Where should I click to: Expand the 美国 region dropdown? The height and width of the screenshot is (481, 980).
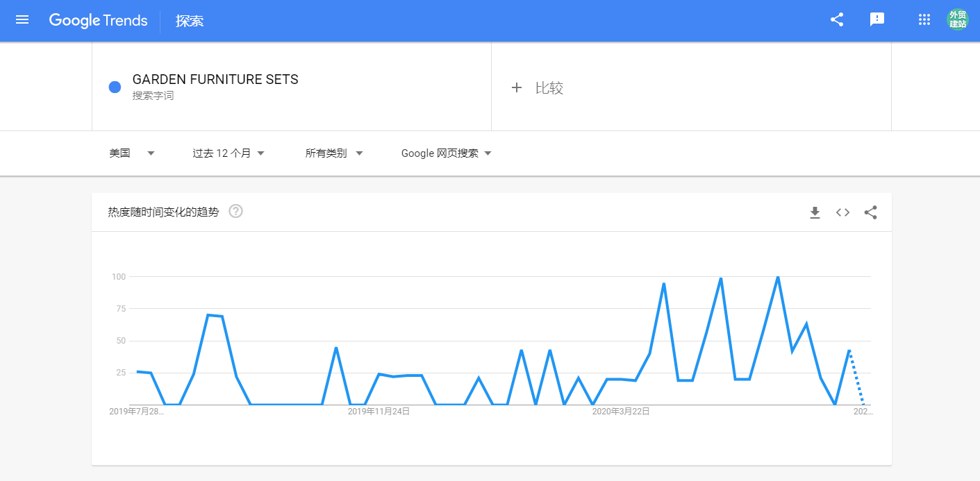132,153
